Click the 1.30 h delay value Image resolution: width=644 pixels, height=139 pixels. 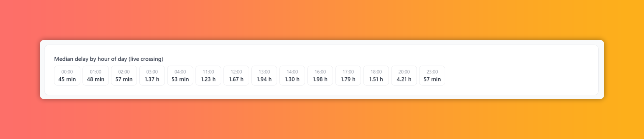coord(292,79)
